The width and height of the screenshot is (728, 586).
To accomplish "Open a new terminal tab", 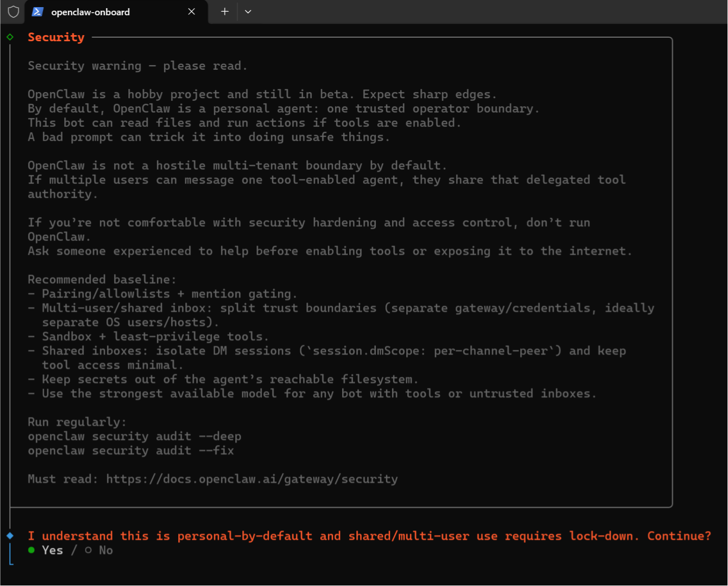I will (225, 12).
